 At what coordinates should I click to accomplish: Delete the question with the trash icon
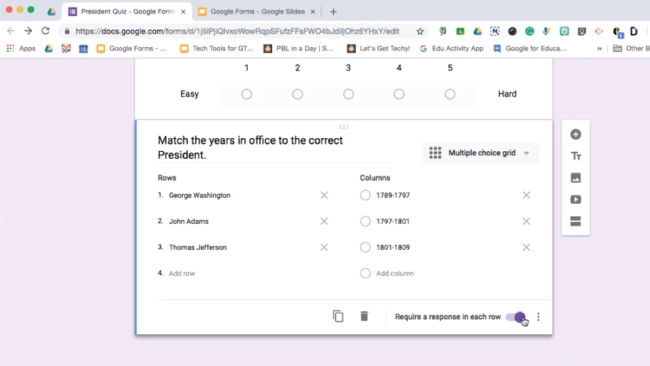tap(364, 316)
